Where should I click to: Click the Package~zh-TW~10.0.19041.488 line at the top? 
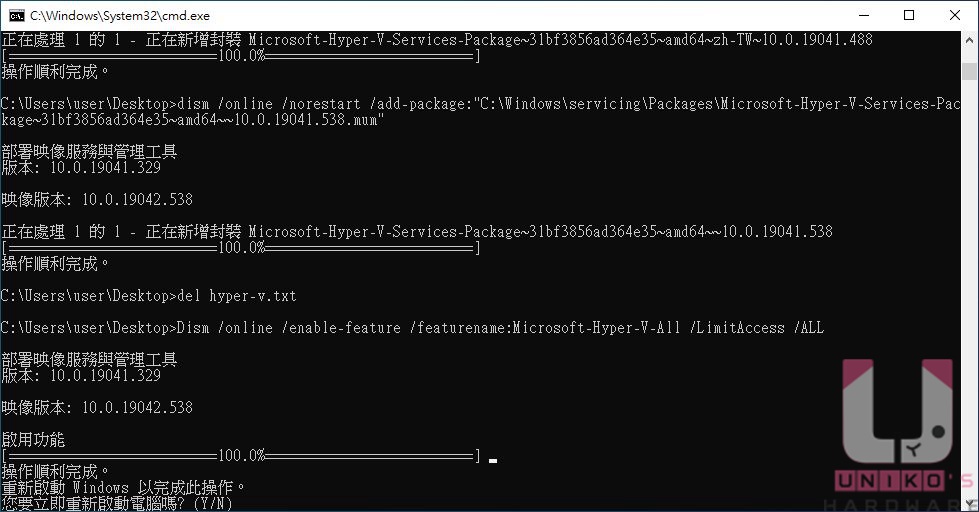coord(437,39)
